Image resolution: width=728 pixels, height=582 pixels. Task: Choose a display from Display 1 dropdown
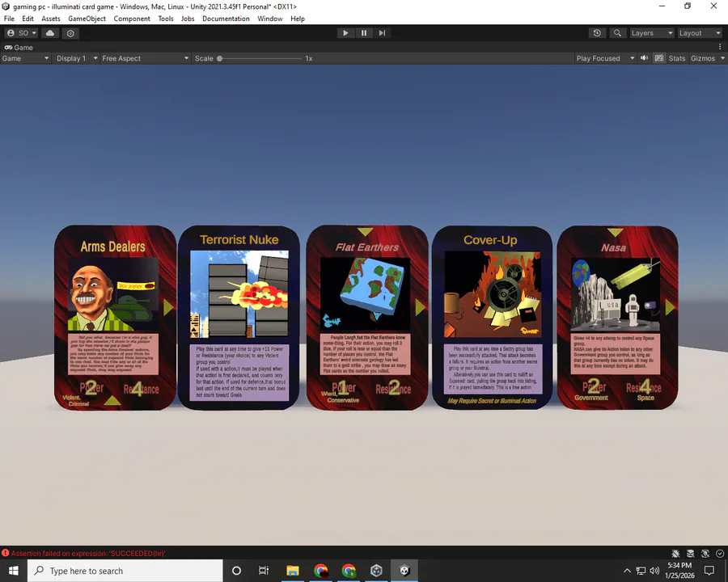click(x=77, y=58)
